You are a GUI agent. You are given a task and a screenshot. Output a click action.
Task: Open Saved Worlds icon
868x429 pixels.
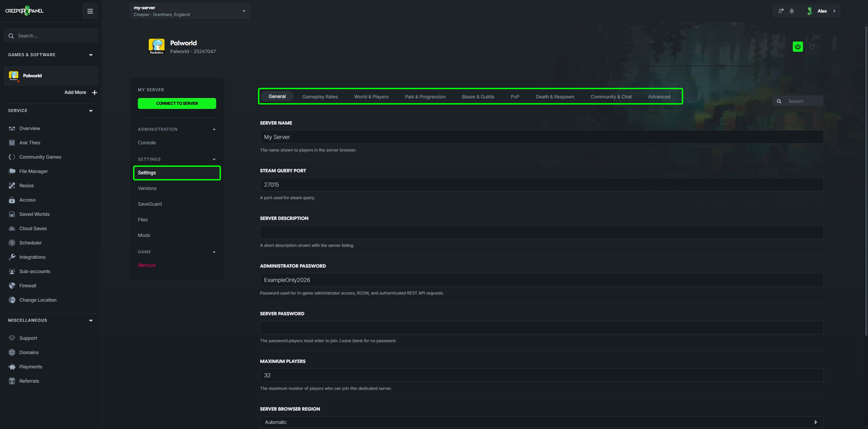pyautogui.click(x=12, y=214)
